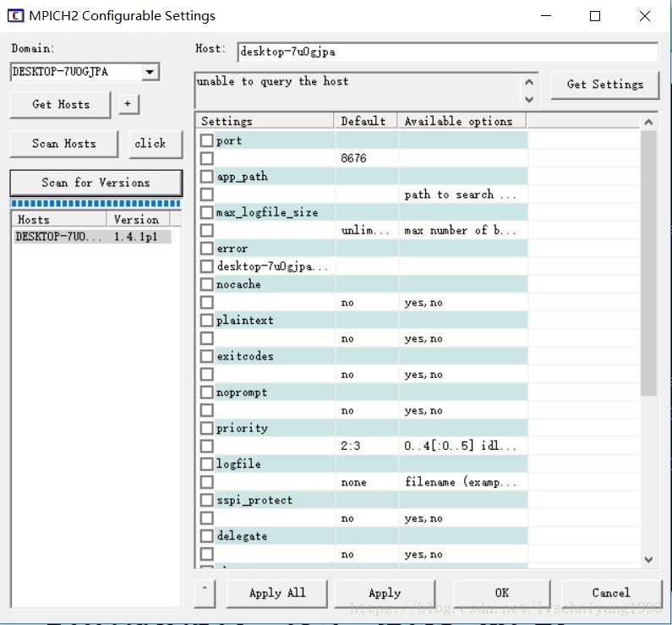Check the error setting checkbox
The image size is (672, 625).
coord(207,248)
